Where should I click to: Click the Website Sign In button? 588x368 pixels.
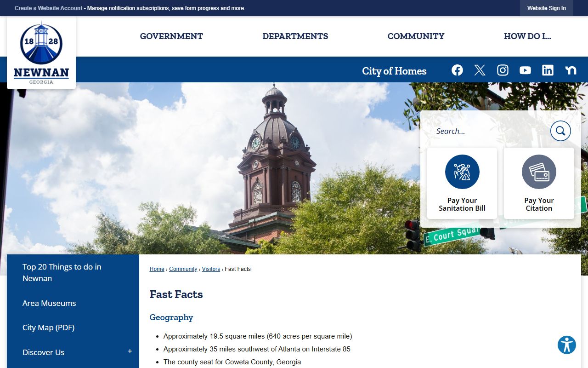coord(547,8)
